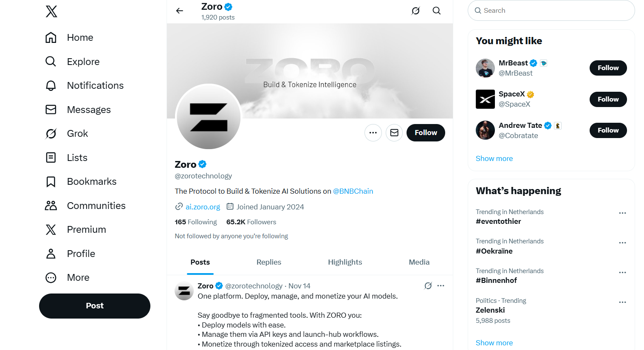Viewport: 644px width, 350px height.
Task: Switch to the Replies tab
Action: [x=269, y=262]
